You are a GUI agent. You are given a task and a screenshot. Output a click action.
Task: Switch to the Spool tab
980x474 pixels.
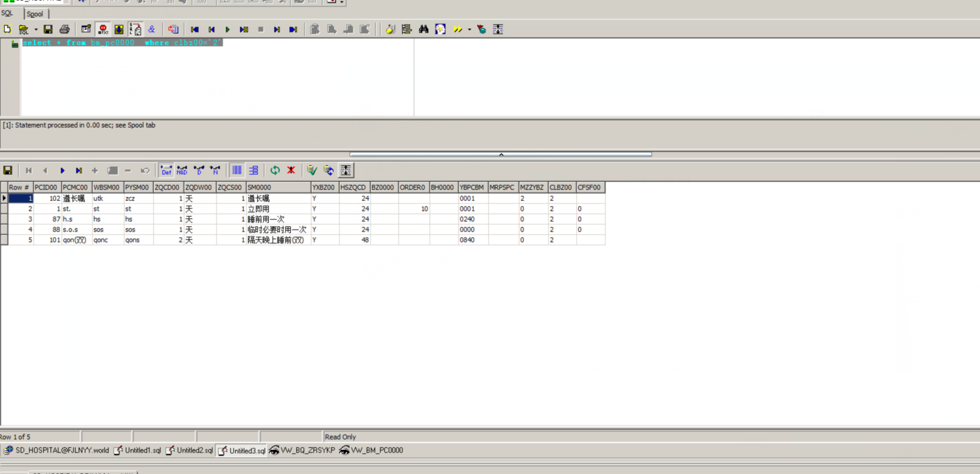pyautogui.click(x=35, y=14)
